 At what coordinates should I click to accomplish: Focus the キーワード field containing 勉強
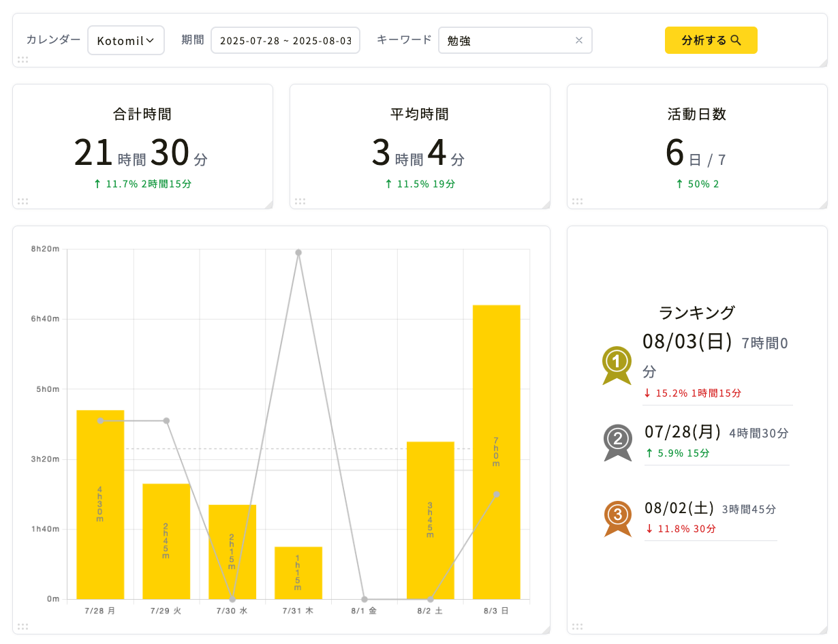click(515, 40)
